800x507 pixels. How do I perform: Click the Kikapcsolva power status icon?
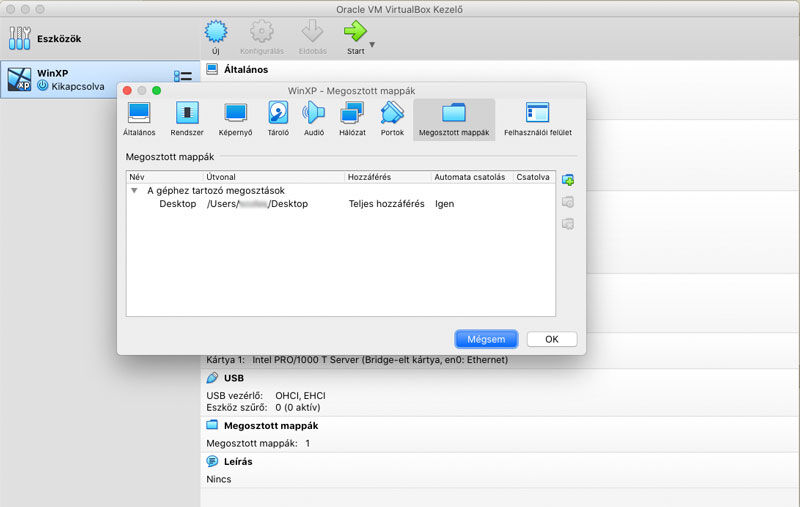43,86
